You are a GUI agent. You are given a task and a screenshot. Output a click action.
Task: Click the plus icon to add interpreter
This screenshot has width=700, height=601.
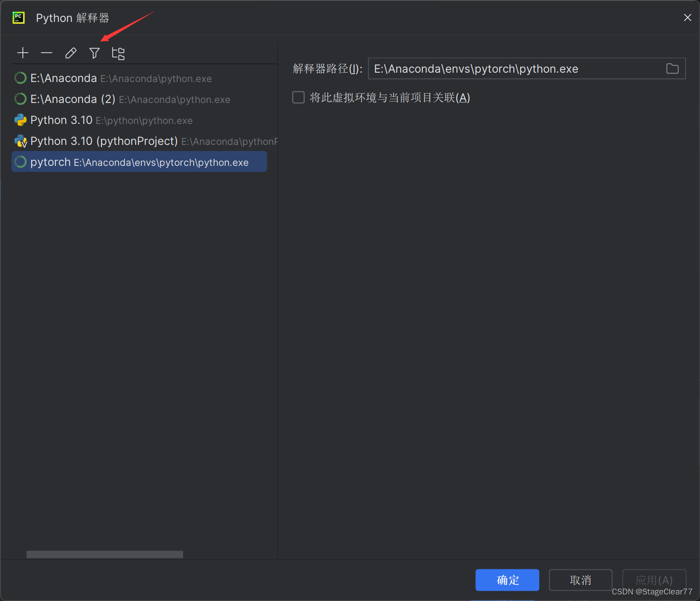(x=23, y=53)
